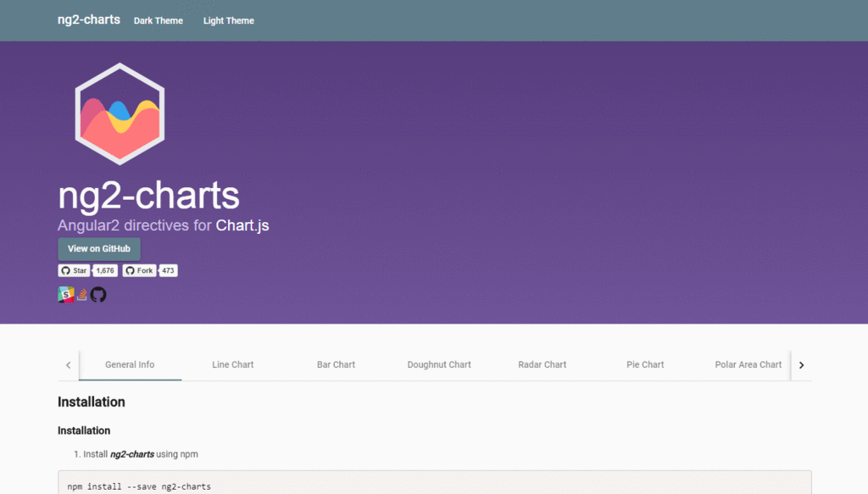The image size is (868, 494).
Task: Click the GitHub Star button
Action: pyautogui.click(x=75, y=270)
